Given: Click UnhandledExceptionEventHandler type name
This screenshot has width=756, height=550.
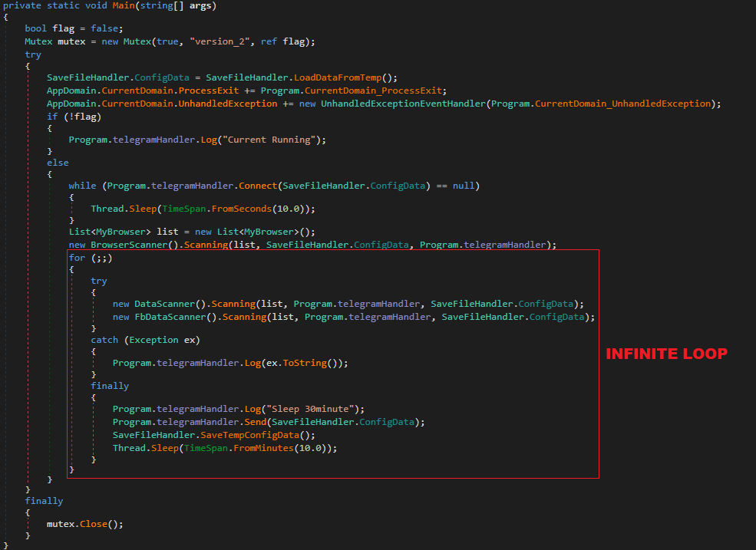Looking at the screenshot, I should 403,104.
